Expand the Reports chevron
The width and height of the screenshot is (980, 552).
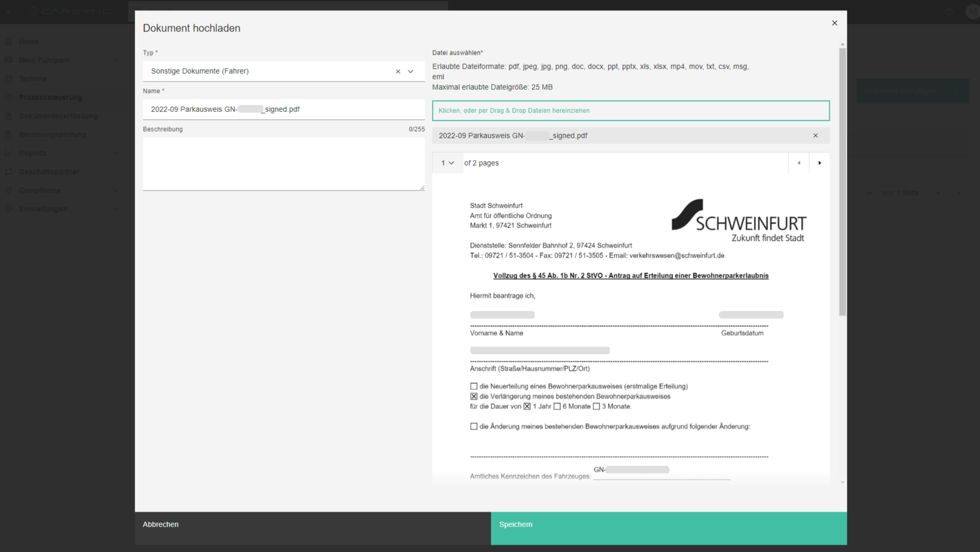point(115,153)
